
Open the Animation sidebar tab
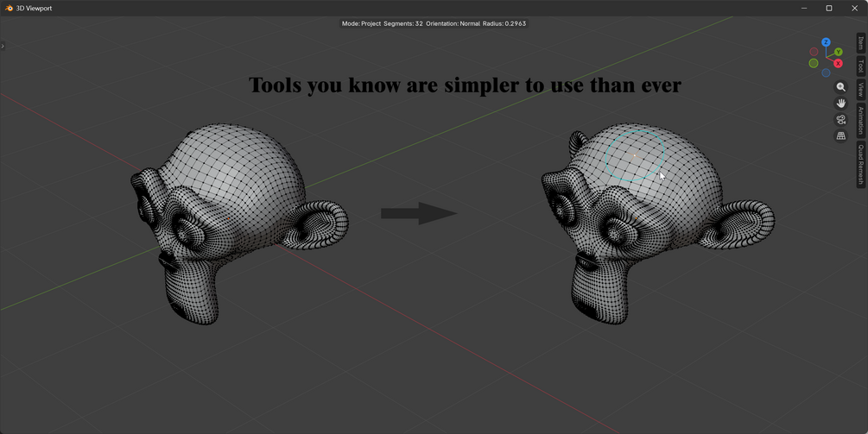point(861,121)
